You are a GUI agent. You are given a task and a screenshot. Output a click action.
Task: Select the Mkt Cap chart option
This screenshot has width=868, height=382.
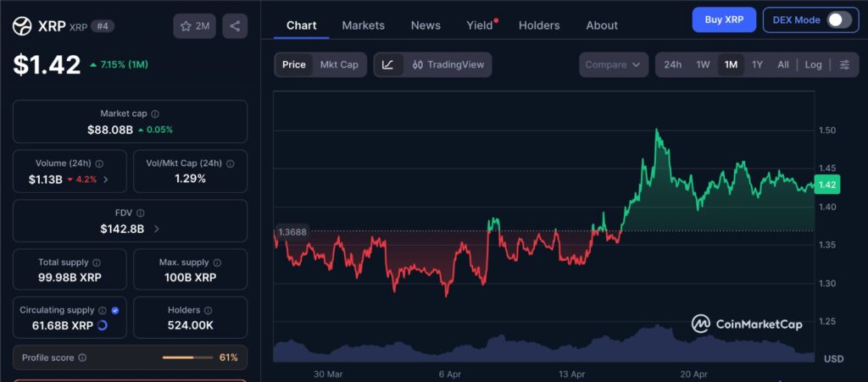(339, 64)
